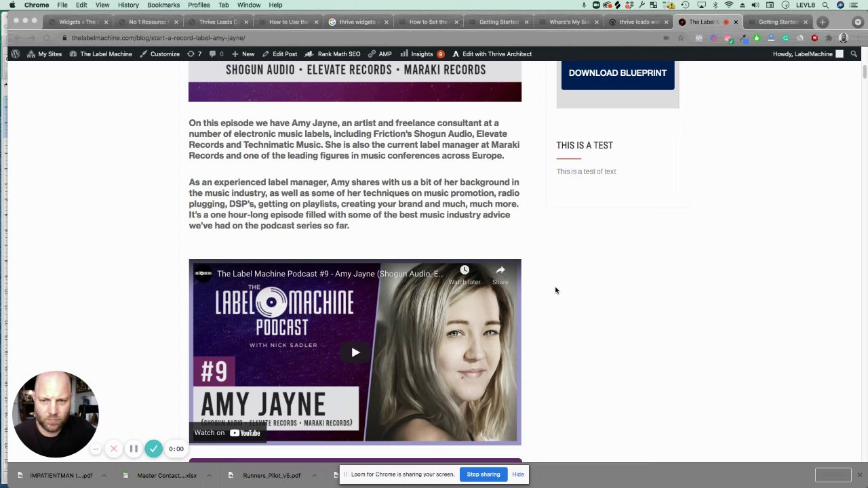Open the Apple menu
This screenshot has height=488, width=868.
click(12, 5)
